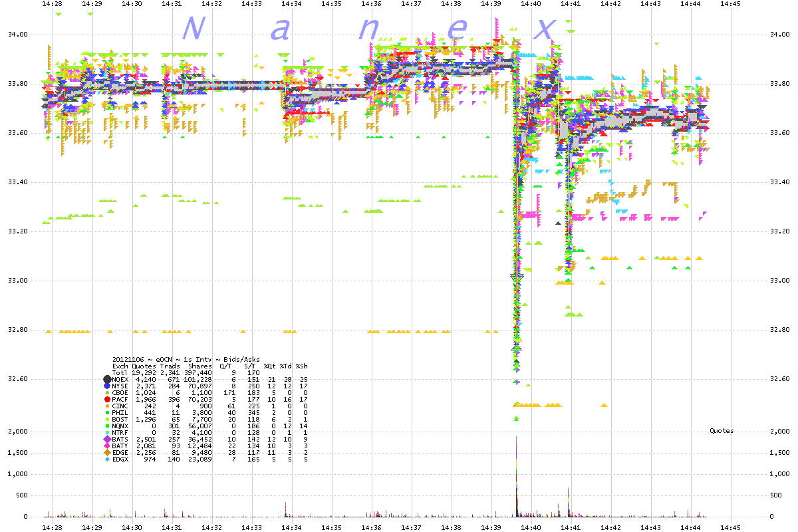Screen dimensions: 798x532
Task: Click the 'Exch' column header
Action: tap(120, 366)
